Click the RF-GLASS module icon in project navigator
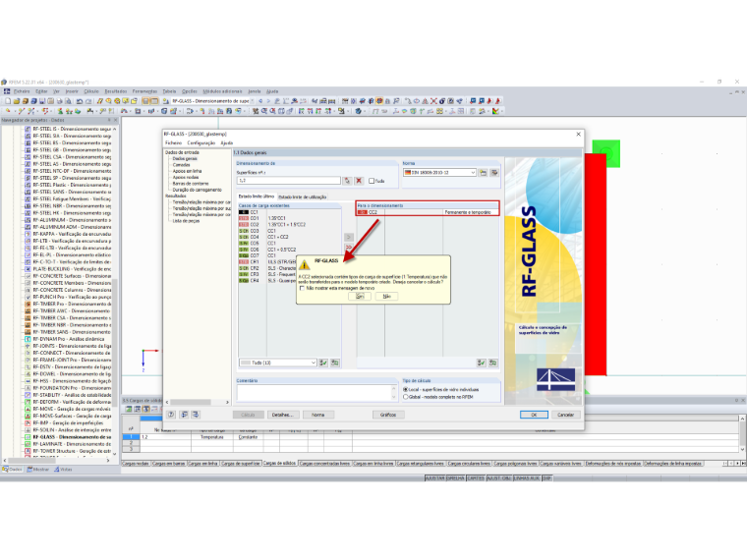Screen dimensions: 747x560 (x=28, y=436)
